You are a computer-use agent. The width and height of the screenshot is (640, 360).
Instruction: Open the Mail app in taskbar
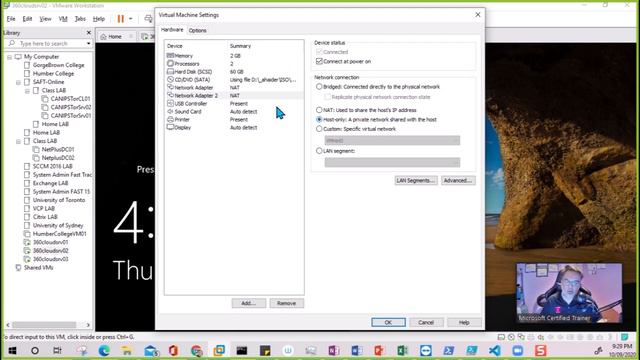(x=150, y=351)
